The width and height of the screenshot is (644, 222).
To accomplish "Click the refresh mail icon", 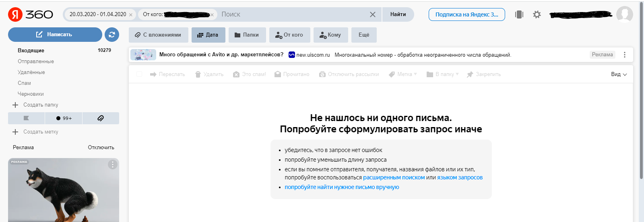I will [112, 35].
